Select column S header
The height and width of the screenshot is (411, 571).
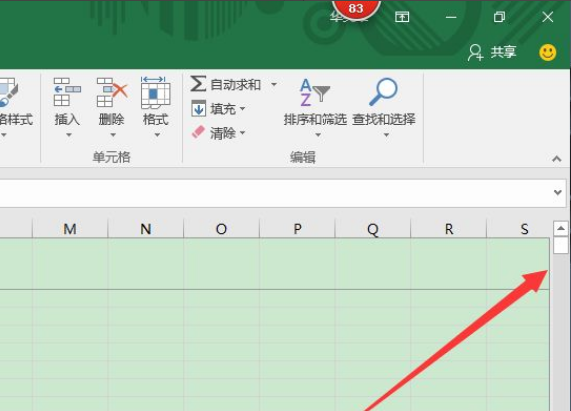point(518,229)
